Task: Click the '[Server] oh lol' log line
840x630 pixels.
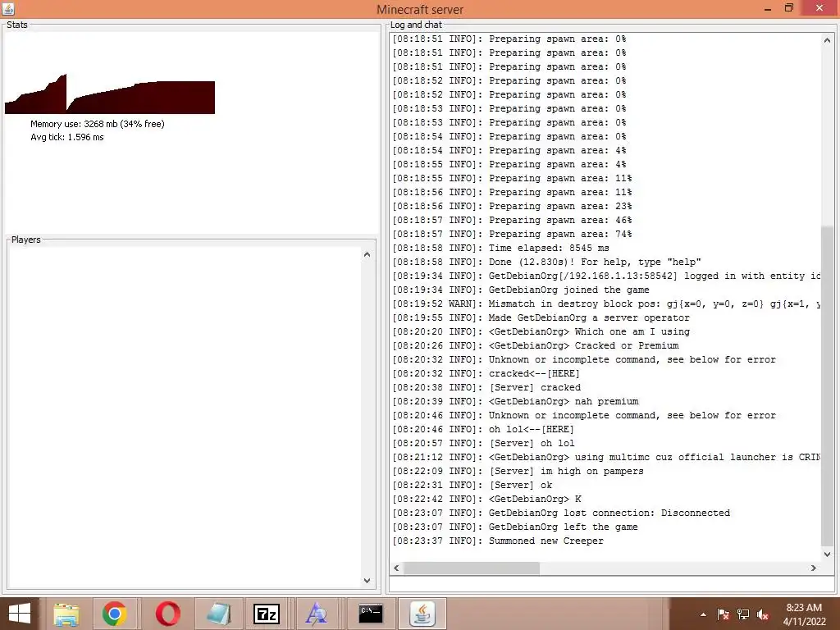Action: coord(483,444)
